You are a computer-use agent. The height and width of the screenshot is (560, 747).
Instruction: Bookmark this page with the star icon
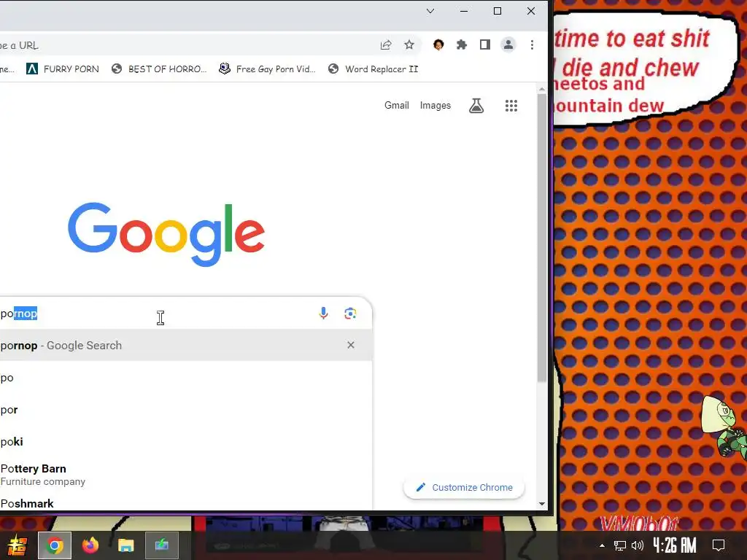point(409,44)
